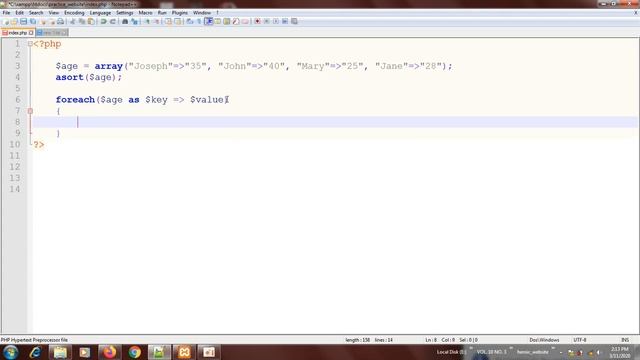640x360 pixels.
Task: Select the index.php tab
Action: tap(17, 32)
